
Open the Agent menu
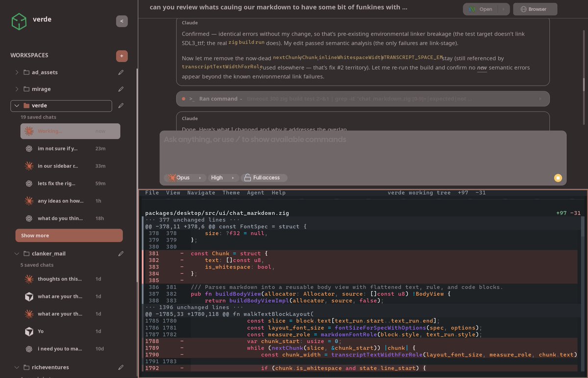click(255, 193)
